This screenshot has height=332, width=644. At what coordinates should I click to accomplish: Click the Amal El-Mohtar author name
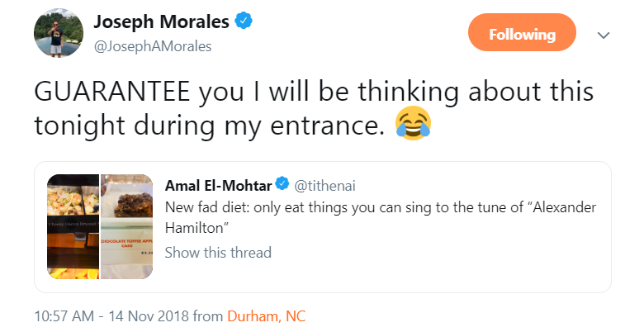click(x=219, y=183)
